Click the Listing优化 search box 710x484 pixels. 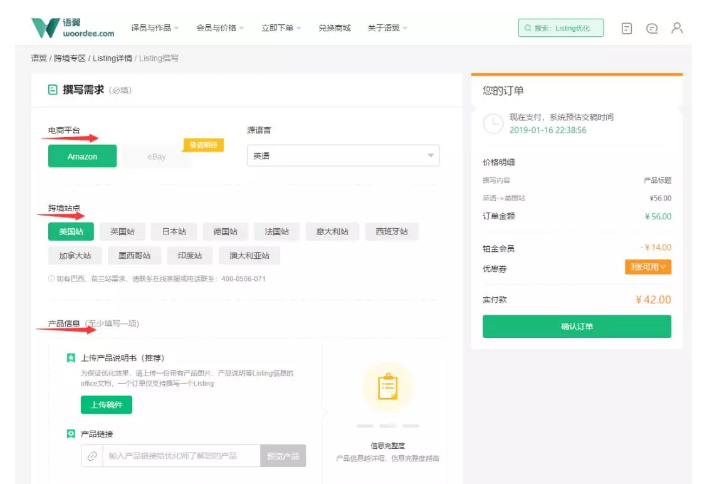(561, 28)
